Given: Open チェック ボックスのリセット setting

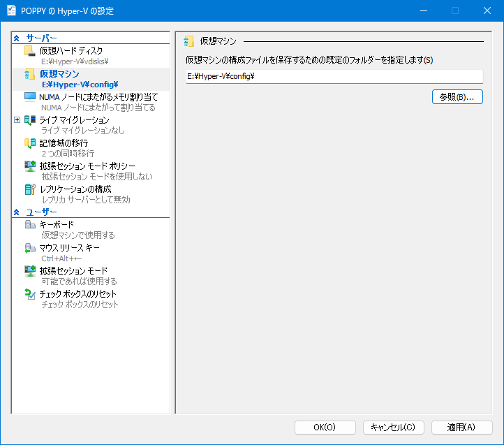Looking at the screenshot, I should point(77,294).
